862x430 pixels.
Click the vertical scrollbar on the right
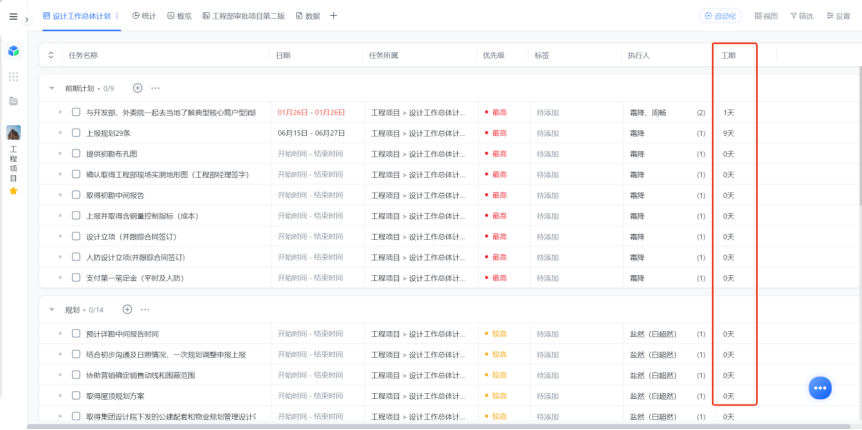coord(860,137)
